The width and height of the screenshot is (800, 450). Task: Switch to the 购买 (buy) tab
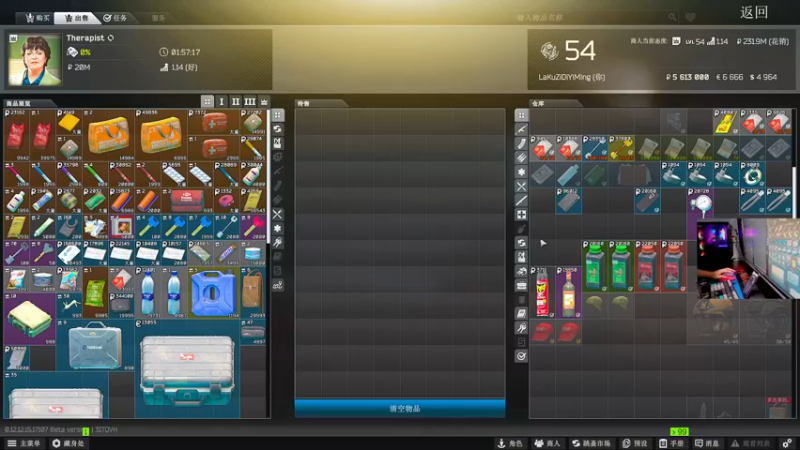point(37,18)
